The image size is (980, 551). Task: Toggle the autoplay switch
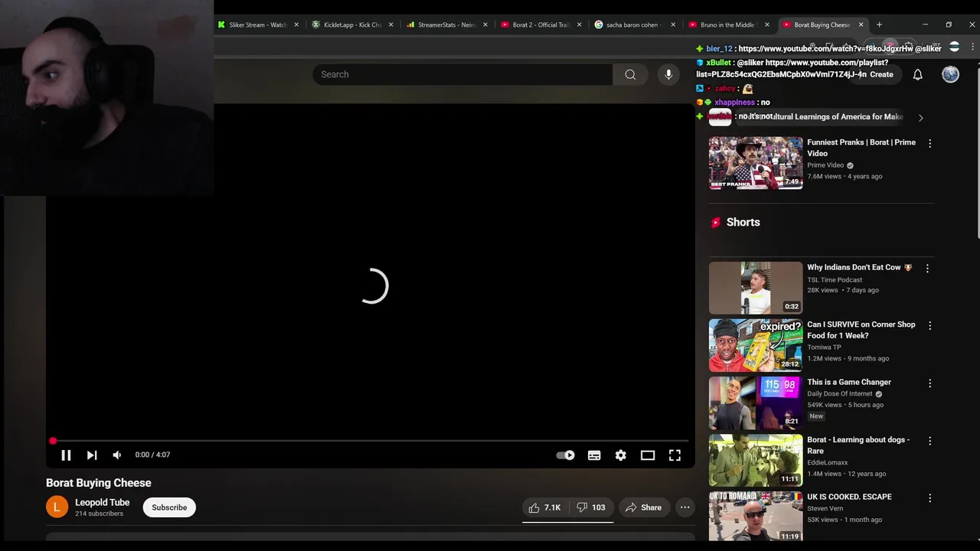pos(565,455)
